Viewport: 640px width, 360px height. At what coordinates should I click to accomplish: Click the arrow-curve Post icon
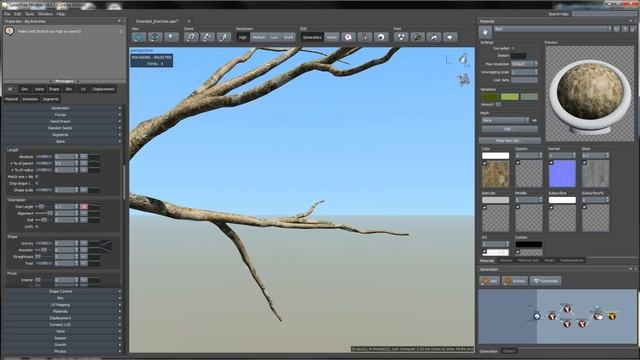(x=433, y=37)
